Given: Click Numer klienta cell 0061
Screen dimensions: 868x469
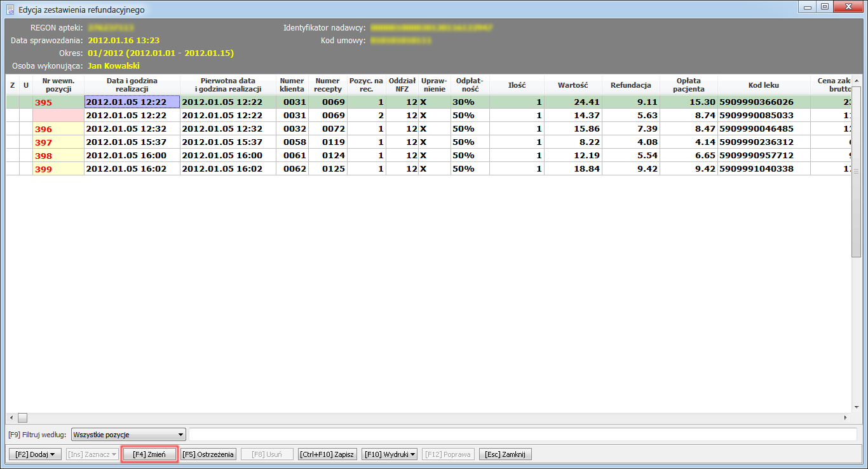Looking at the screenshot, I should (x=292, y=155).
